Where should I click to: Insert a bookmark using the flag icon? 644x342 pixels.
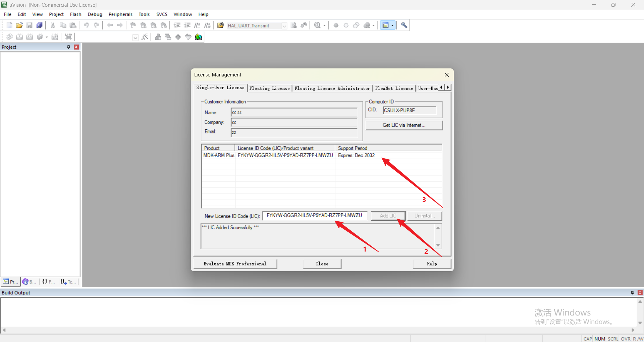pyautogui.click(x=133, y=25)
